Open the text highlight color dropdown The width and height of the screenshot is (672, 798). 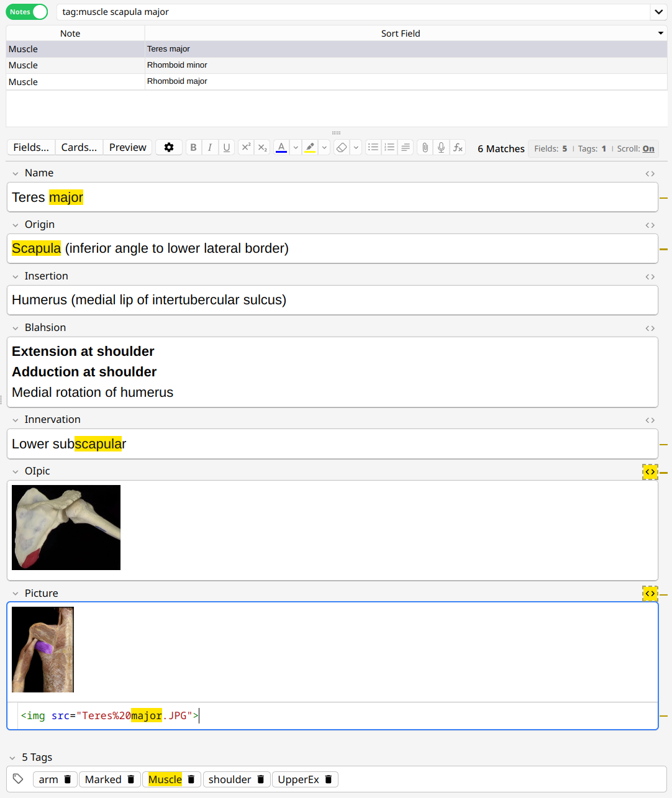(x=324, y=147)
